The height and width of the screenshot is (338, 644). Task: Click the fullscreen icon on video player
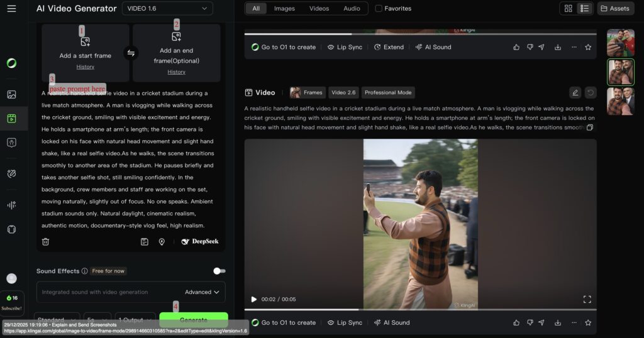click(587, 299)
